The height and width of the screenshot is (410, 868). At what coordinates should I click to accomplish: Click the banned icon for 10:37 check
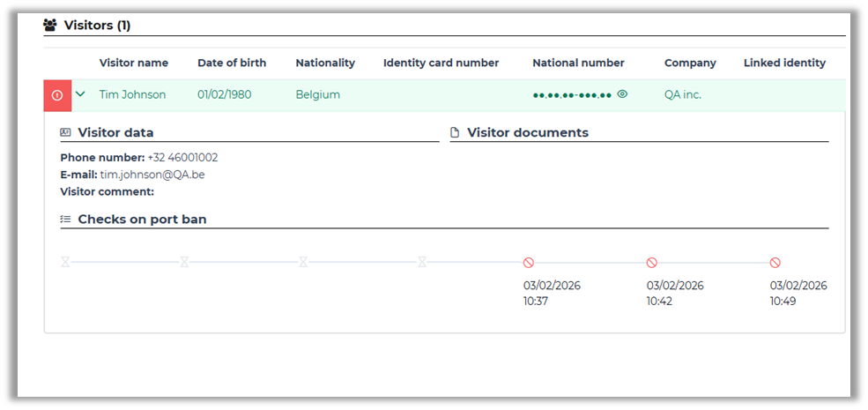tap(529, 263)
